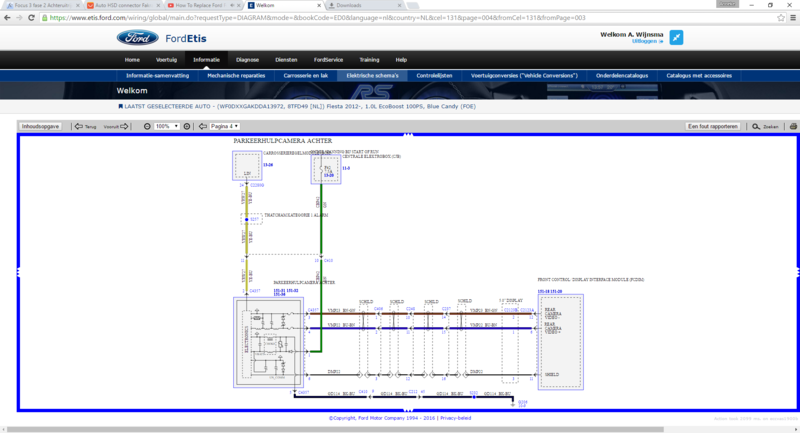The image size is (800, 433).
Task: Click Een fout rapporteren button
Action: [x=712, y=127]
